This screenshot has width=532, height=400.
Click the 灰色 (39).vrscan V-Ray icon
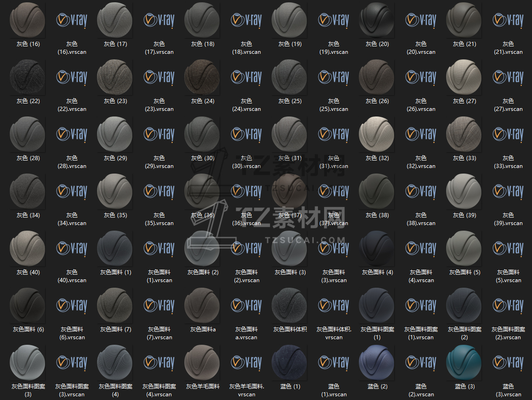click(508, 191)
